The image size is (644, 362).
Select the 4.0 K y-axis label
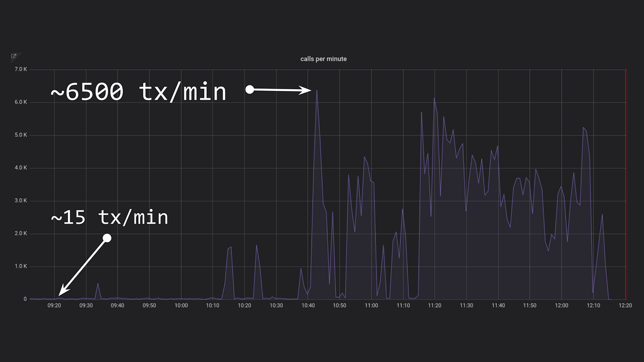21,168
